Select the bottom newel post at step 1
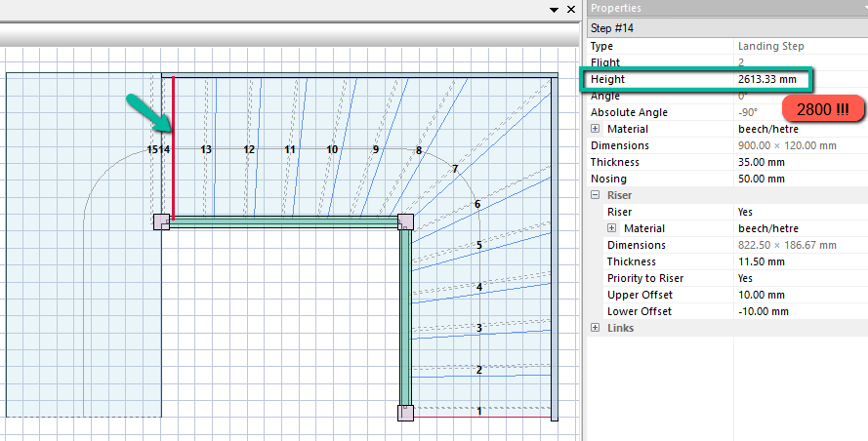Viewport: 868px width, 441px height. (405, 413)
